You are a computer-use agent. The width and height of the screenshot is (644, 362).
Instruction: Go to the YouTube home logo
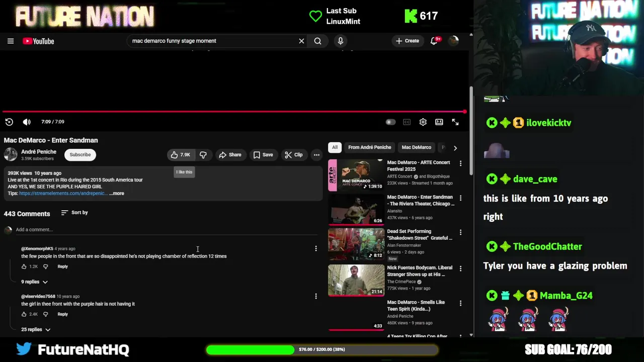point(38,41)
